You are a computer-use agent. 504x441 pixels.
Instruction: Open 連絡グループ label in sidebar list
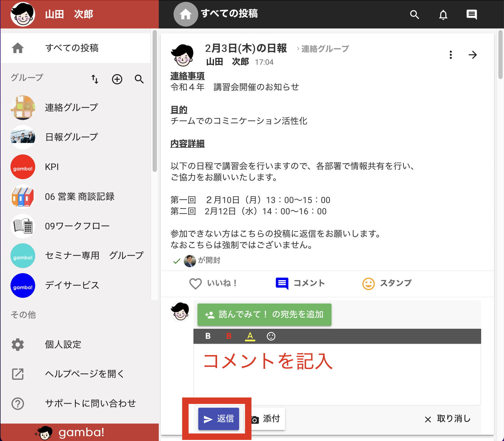(x=71, y=107)
